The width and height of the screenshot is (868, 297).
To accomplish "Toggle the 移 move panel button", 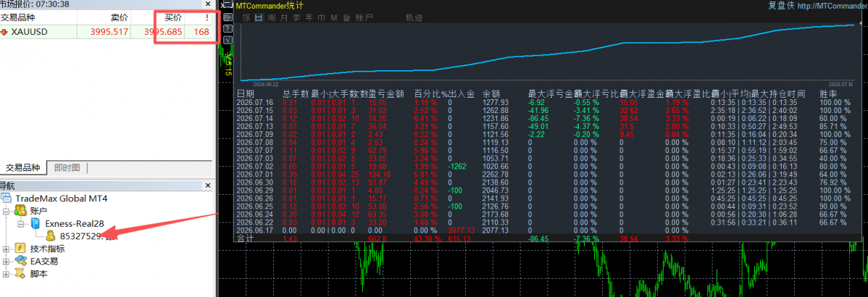I will coord(227,17).
